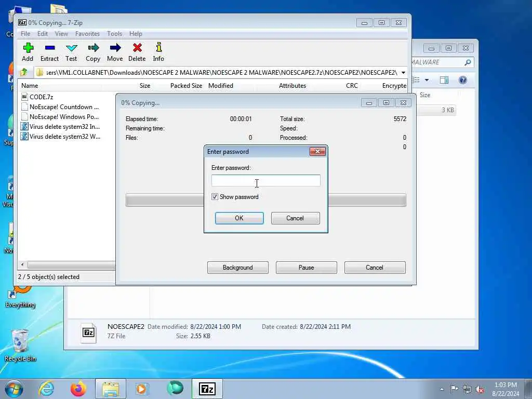Confirm password with the OK button
The width and height of the screenshot is (532, 399).
pyautogui.click(x=239, y=218)
